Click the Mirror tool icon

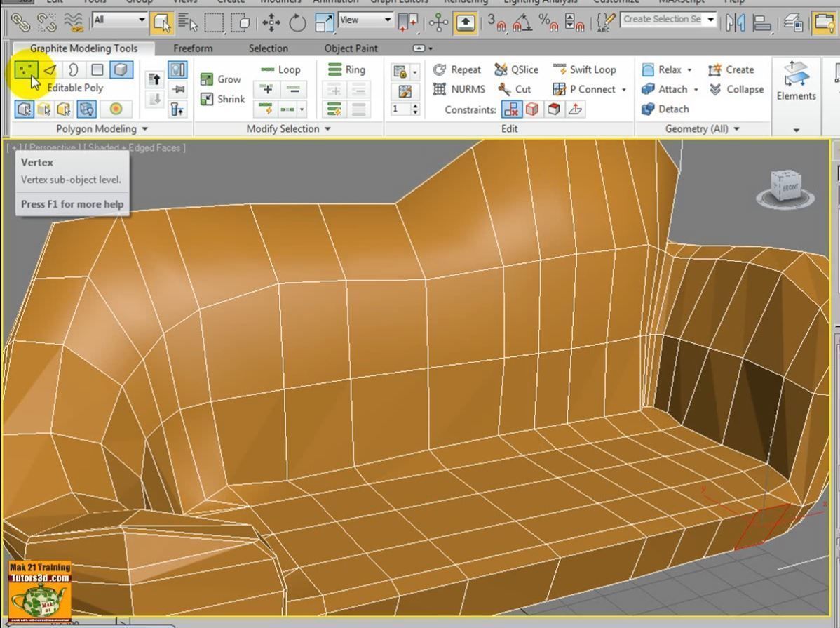pos(735,22)
